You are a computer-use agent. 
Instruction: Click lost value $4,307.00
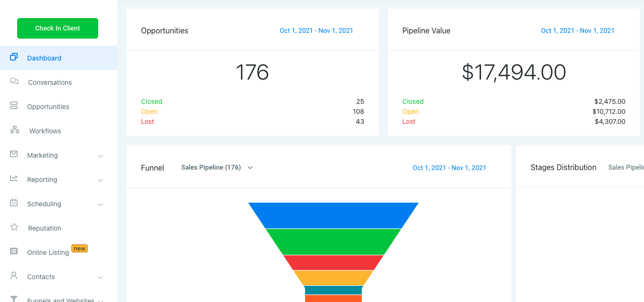click(610, 121)
